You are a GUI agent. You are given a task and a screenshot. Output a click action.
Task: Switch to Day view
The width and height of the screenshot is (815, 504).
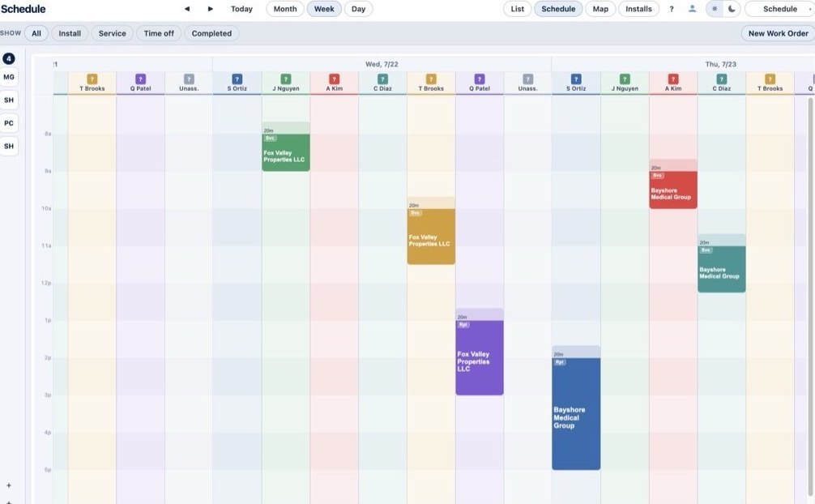click(x=358, y=9)
